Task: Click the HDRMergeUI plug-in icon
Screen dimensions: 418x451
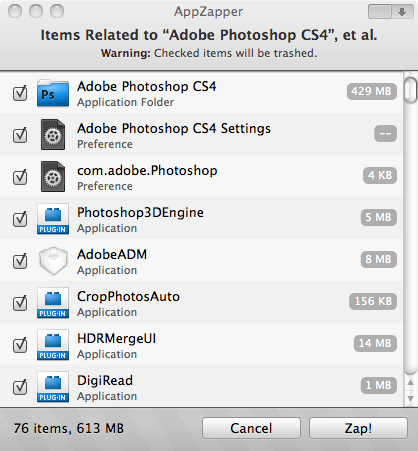Action: [x=53, y=345]
